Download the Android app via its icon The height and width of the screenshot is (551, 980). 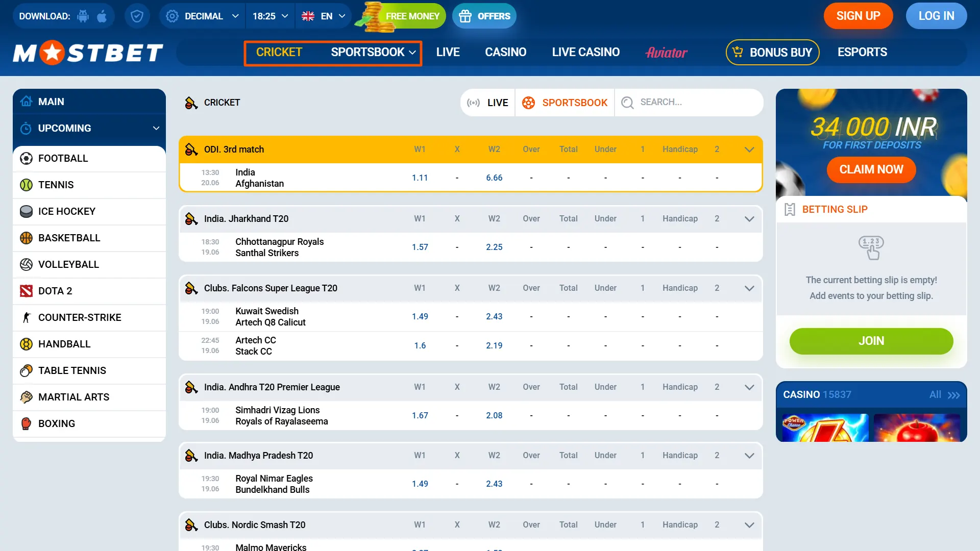(83, 16)
